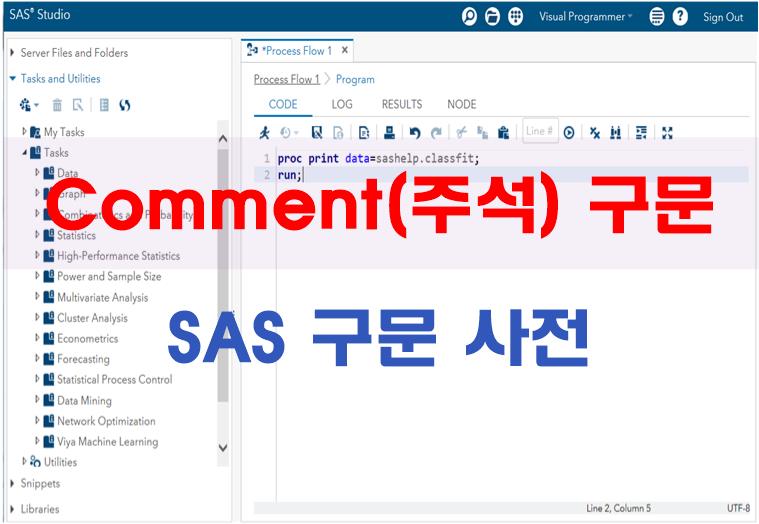Screen dimensions: 759x524
Task: Click the Help question mark icon
Action: (x=680, y=17)
